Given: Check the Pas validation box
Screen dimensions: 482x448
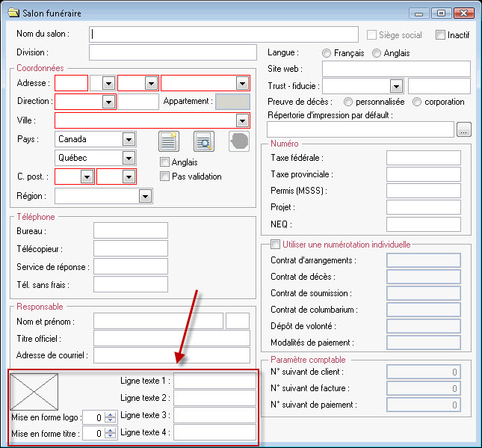Looking at the screenshot, I should point(166,177).
